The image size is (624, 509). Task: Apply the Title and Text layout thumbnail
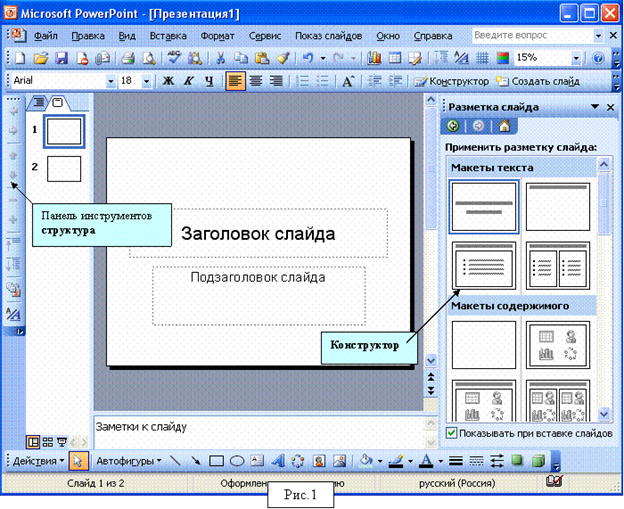coord(484,265)
